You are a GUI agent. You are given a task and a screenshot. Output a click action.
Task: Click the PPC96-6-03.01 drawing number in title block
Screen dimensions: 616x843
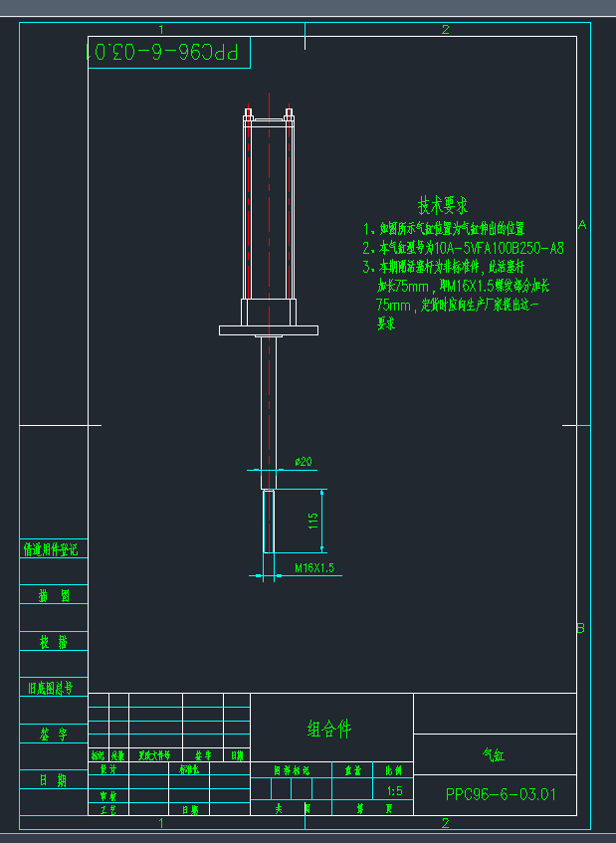pyautogui.click(x=501, y=794)
